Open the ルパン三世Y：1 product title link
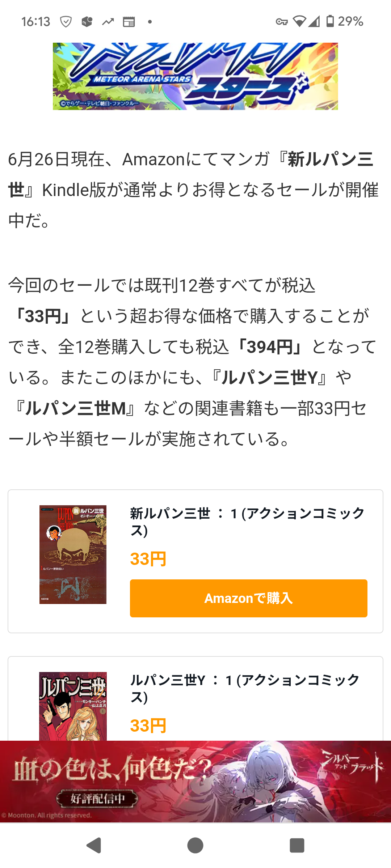This screenshot has width=391, height=868. click(x=245, y=688)
